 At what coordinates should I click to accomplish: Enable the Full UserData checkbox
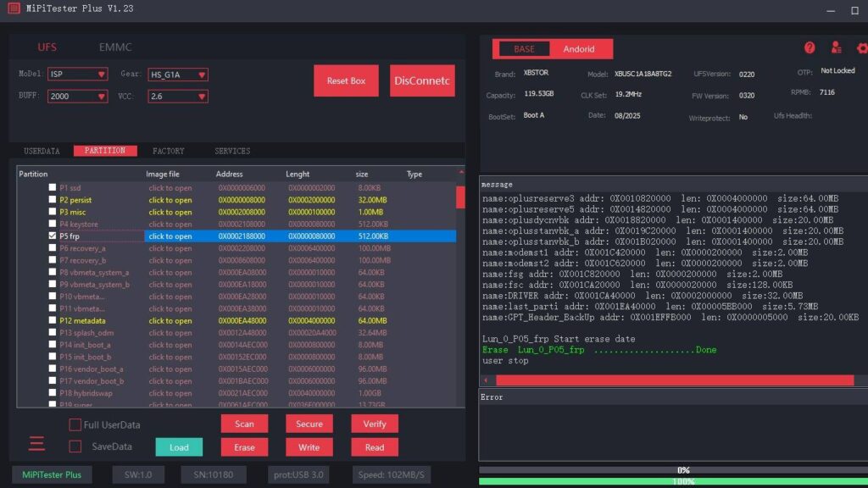pyautogui.click(x=75, y=424)
